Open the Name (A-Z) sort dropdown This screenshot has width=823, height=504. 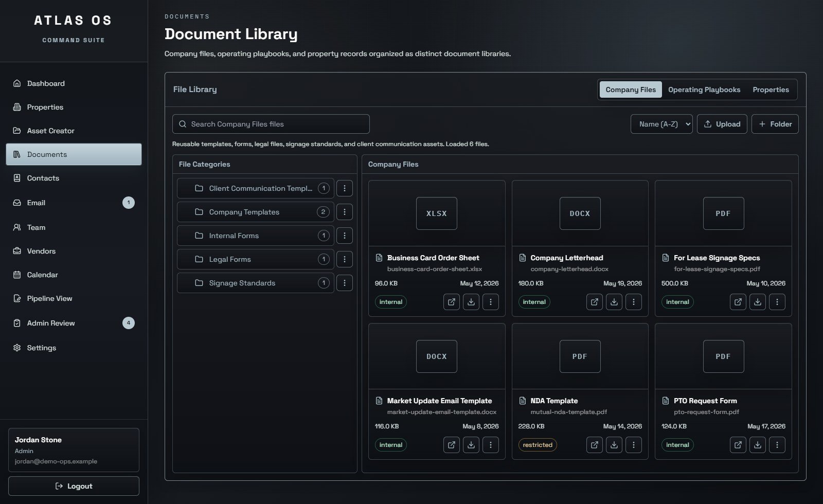pos(661,124)
